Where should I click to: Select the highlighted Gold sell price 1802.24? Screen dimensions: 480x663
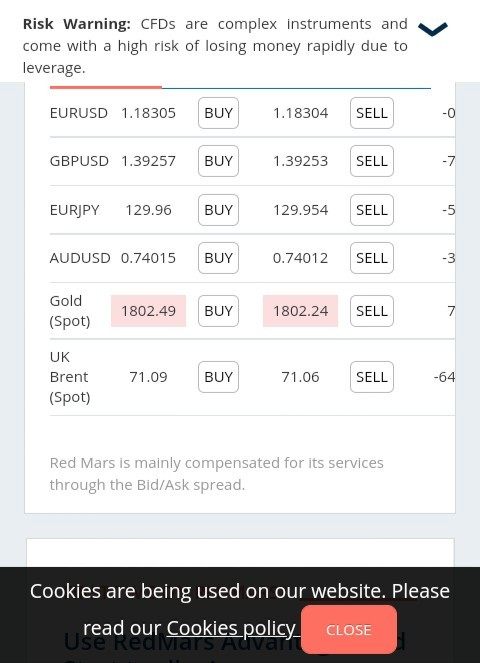click(300, 311)
